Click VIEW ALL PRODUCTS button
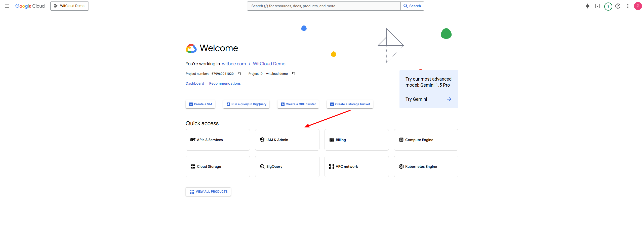The width and height of the screenshot is (644, 238). click(208, 192)
